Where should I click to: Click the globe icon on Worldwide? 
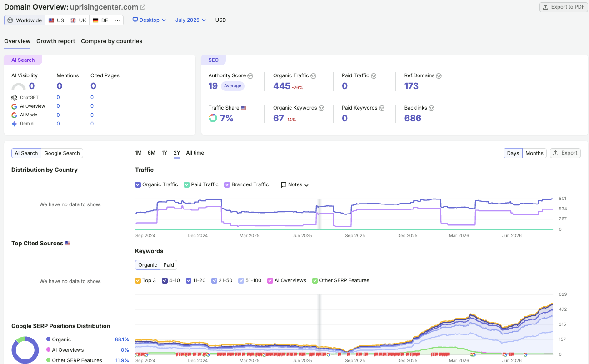[x=10, y=20]
